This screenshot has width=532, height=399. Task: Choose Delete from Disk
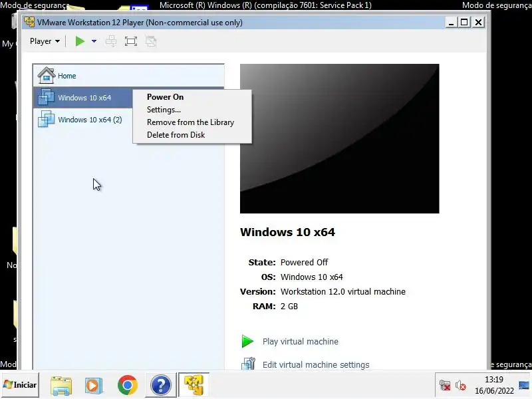point(176,135)
